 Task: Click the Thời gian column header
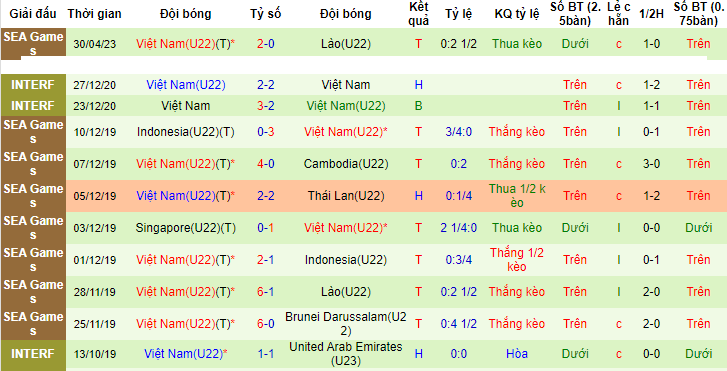pyautogui.click(x=94, y=14)
